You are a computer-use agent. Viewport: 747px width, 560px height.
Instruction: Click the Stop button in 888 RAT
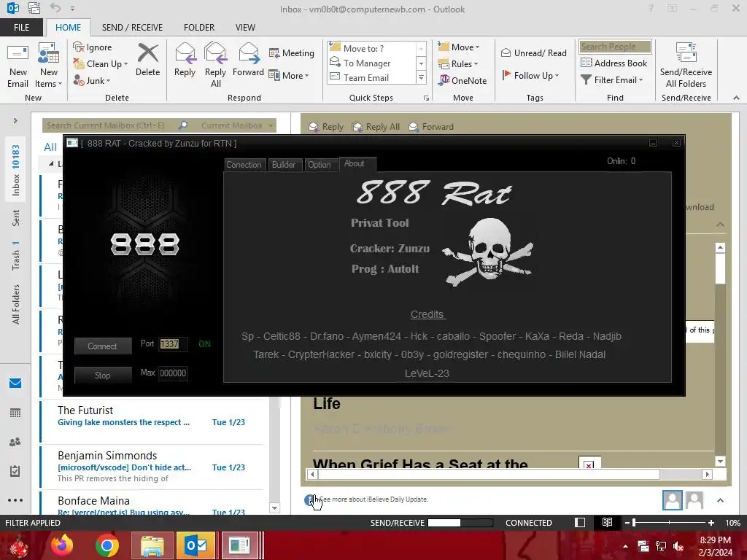coord(102,376)
